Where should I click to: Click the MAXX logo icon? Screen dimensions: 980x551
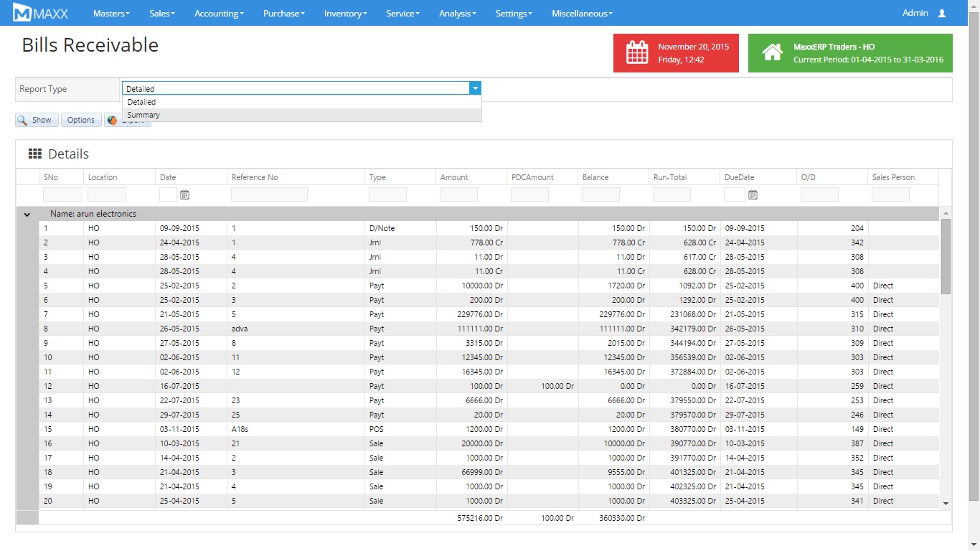22,14
